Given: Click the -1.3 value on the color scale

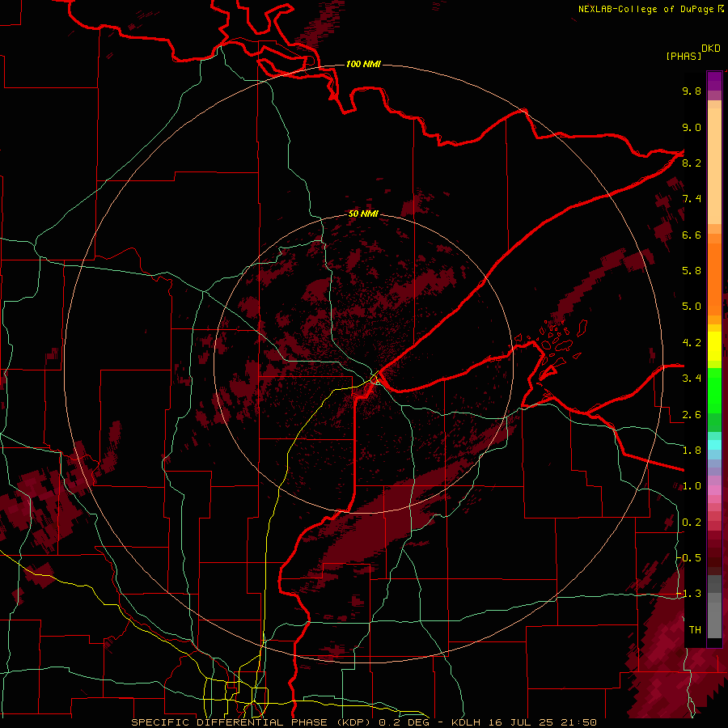Looking at the screenshot, I should [x=689, y=594].
